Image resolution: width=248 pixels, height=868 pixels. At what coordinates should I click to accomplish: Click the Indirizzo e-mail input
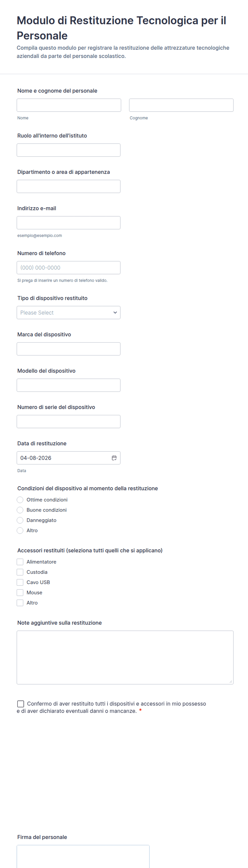69,223
